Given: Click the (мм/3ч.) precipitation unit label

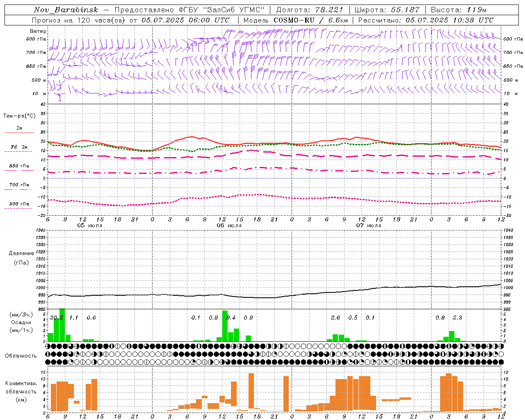Looking at the screenshot, I should (21, 315).
